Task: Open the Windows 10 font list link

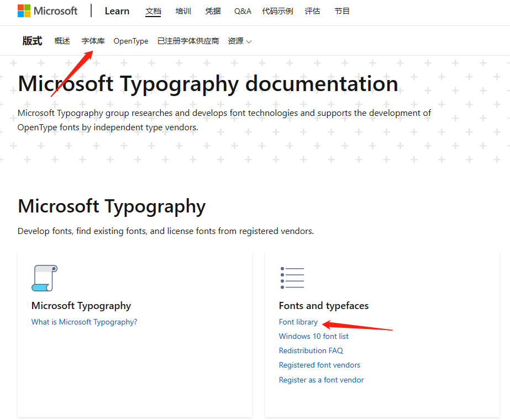Action: (313, 336)
